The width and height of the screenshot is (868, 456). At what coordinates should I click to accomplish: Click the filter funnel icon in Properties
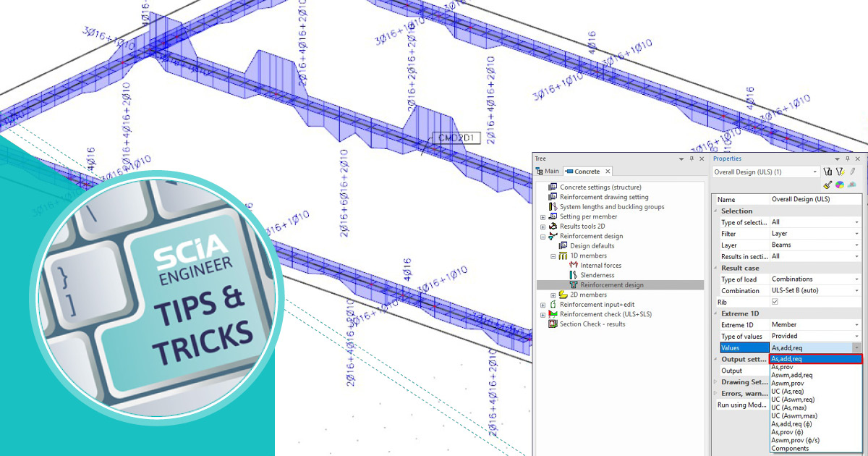[827, 172]
